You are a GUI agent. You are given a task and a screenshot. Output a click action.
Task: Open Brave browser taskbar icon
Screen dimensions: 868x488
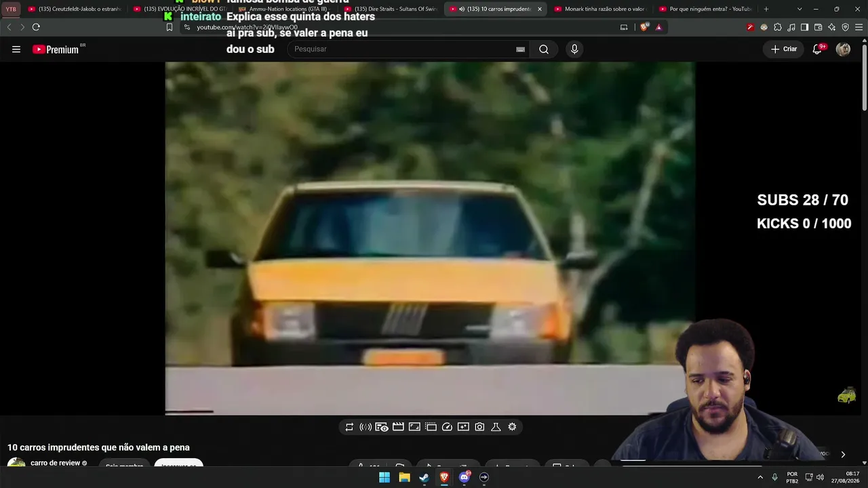tap(444, 477)
